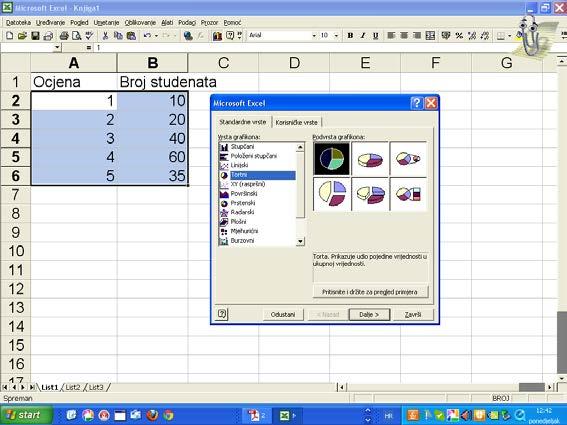The height and width of the screenshot is (425, 567).
Task: Click Pritisnite i držite za pregled primjera
Action: click(370, 292)
